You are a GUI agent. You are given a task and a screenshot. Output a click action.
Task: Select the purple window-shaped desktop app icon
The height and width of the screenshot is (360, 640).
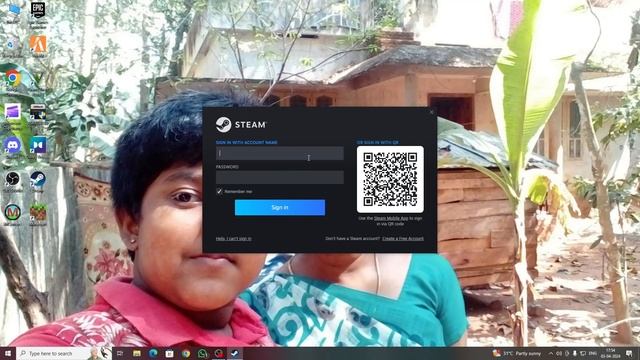(x=13, y=111)
